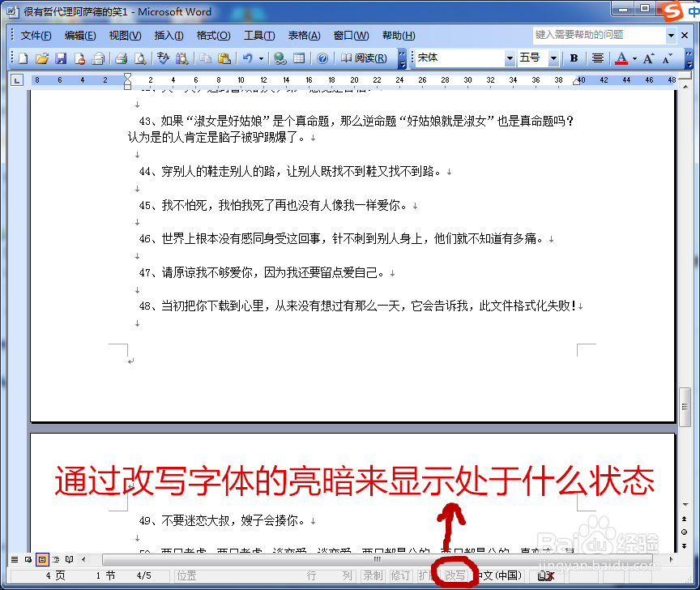Open tables and borders tool
Viewport: 700px width, 590px height.
pos(299,58)
